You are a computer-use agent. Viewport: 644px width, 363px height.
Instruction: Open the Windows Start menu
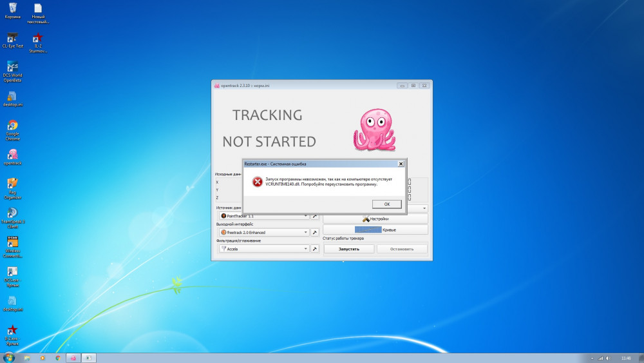pyautogui.click(x=8, y=358)
